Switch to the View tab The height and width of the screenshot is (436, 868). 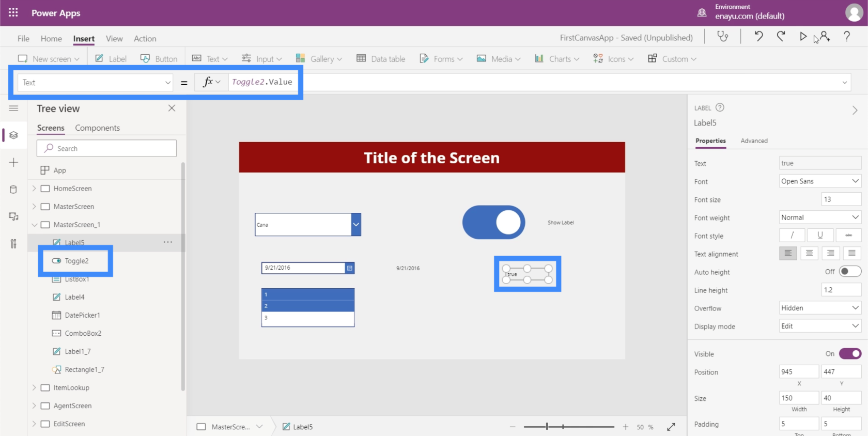pyautogui.click(x=114, y=39)
